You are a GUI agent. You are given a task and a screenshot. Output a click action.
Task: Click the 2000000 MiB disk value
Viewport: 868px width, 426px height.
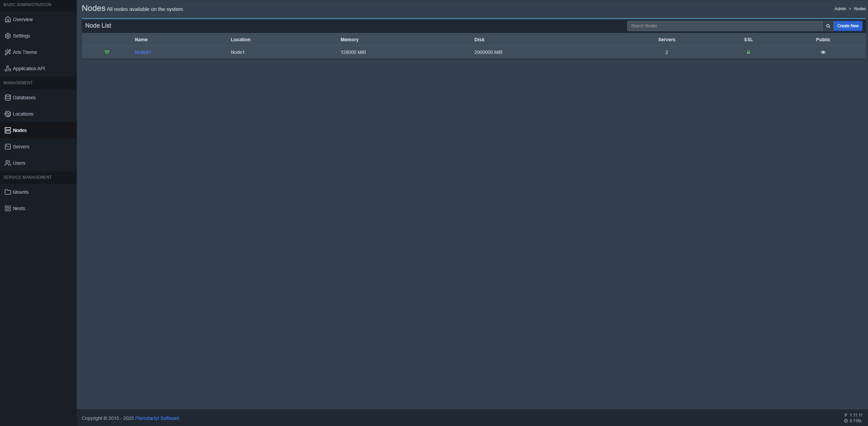click(x=488, y=52)
